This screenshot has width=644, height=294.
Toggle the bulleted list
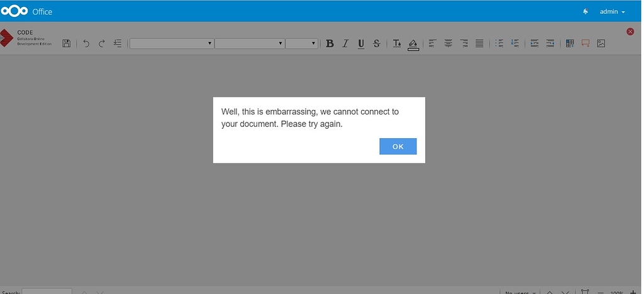499,43
